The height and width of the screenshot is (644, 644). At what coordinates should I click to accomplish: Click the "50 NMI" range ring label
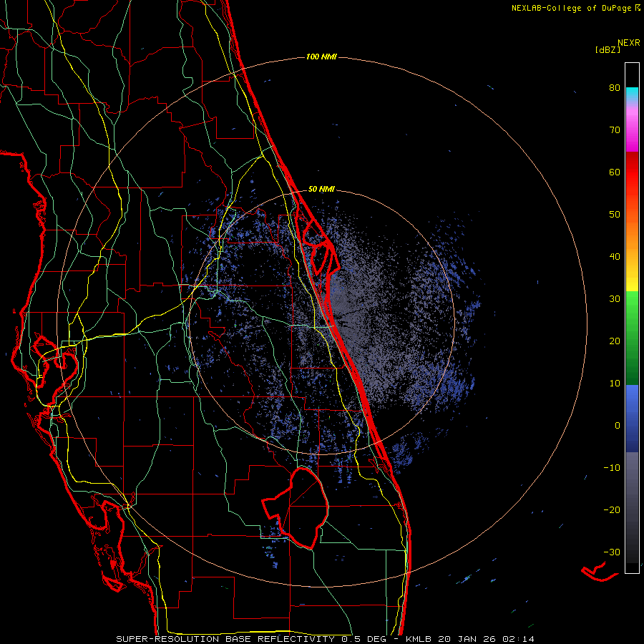321,190
